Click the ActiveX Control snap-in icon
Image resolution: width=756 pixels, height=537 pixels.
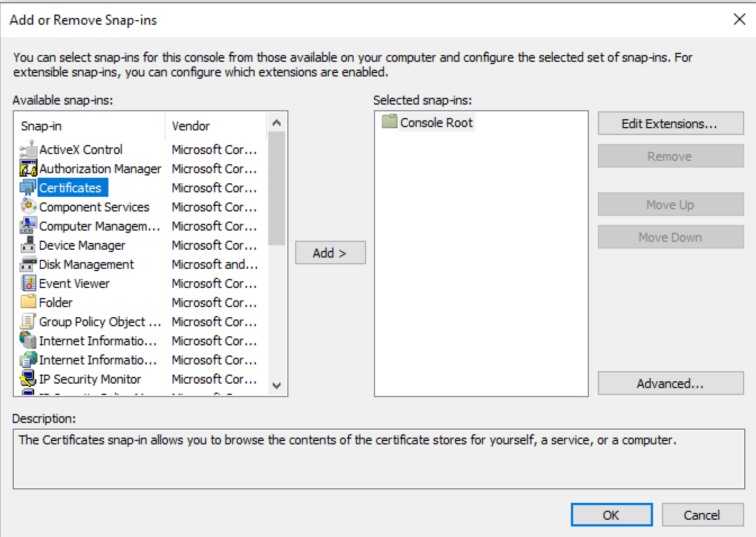point(28,149)
